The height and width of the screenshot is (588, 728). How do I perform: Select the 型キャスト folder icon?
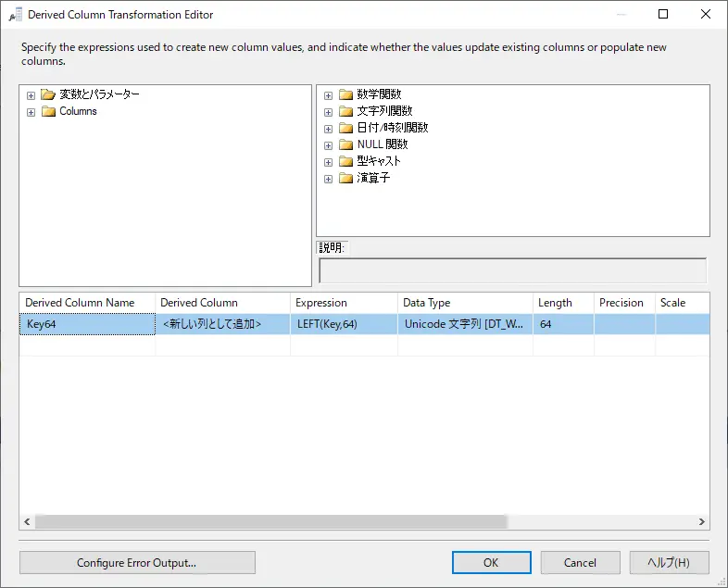click(x=345, y=161)
